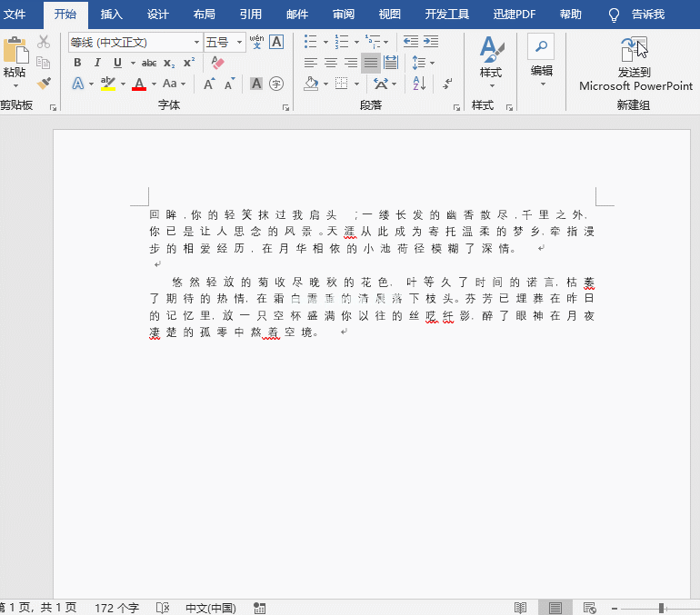Toggle Bold formatting
700x615 pixels.
[77, 63]
